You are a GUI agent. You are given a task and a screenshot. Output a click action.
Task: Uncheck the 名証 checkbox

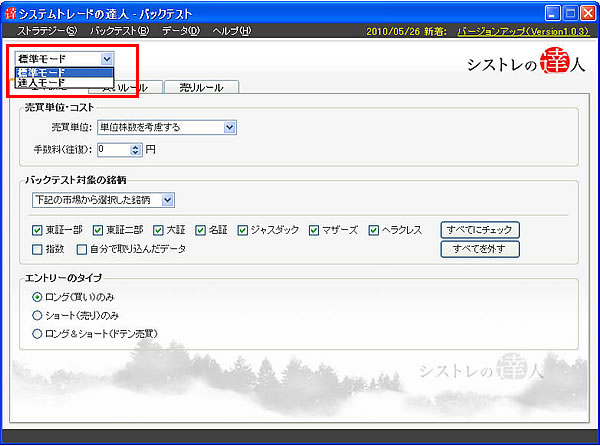coord(201,230)
